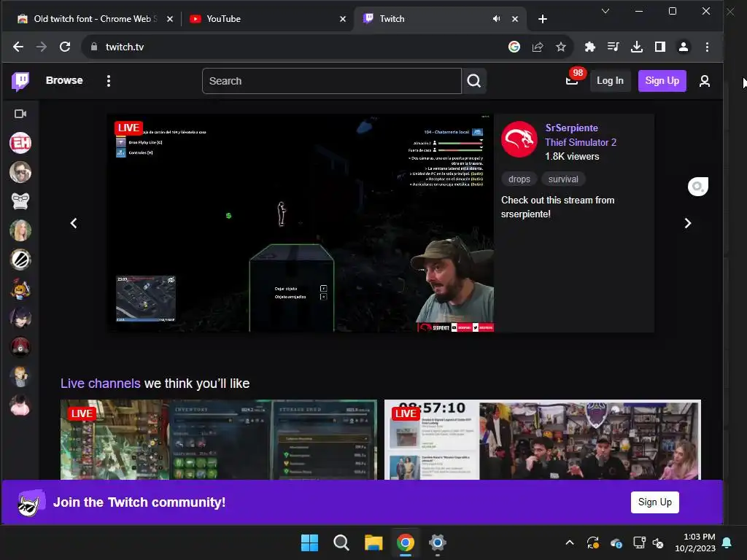Share this page from the address bar
This screenshot has width=747, height=560.
538,47
